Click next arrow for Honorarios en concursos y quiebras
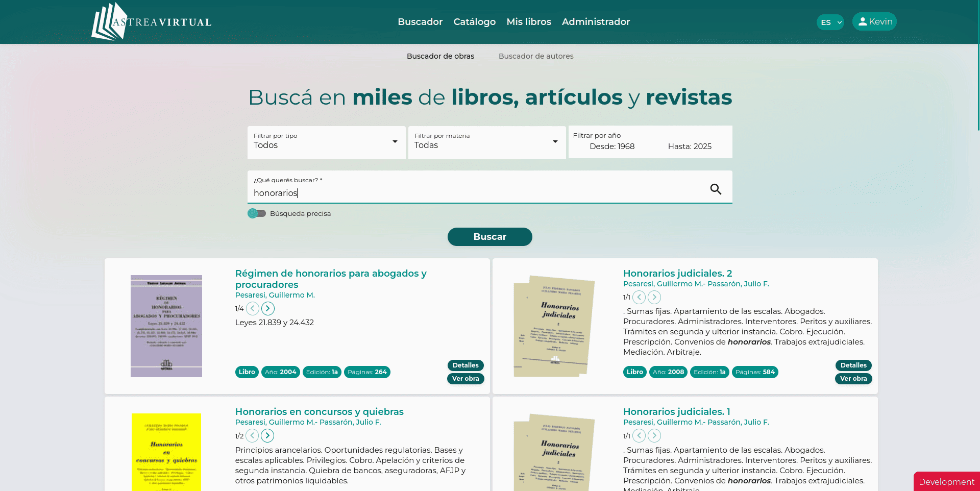Viewport: 980px width, 491px height. point(267,435)
